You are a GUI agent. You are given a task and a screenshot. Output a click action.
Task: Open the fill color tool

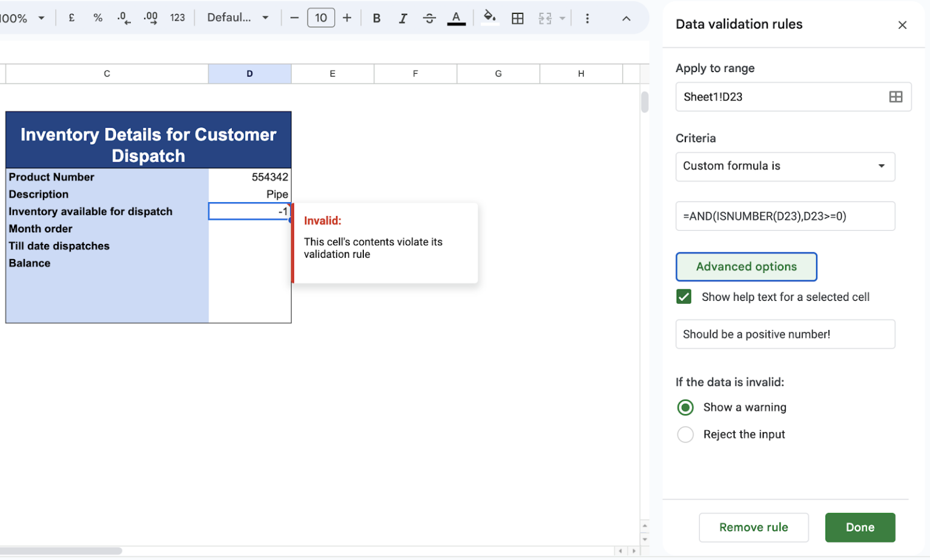click(x=489, y=17)
